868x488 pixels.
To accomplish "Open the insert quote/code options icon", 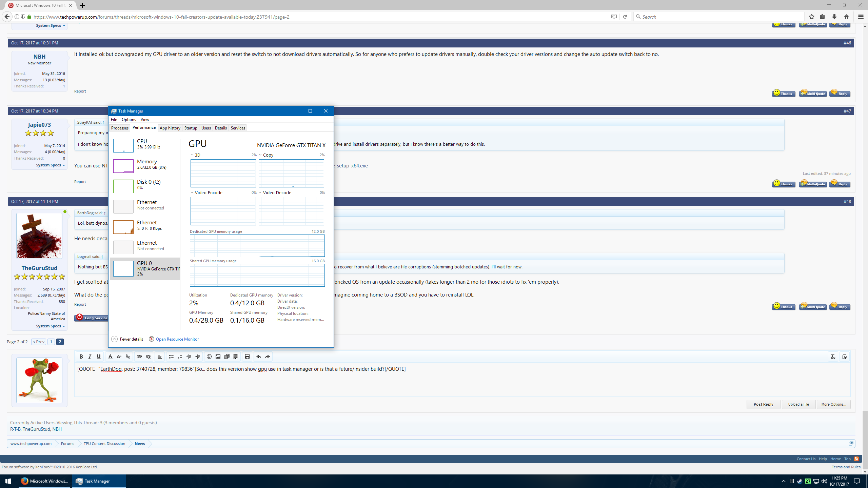I will (236, 357).
